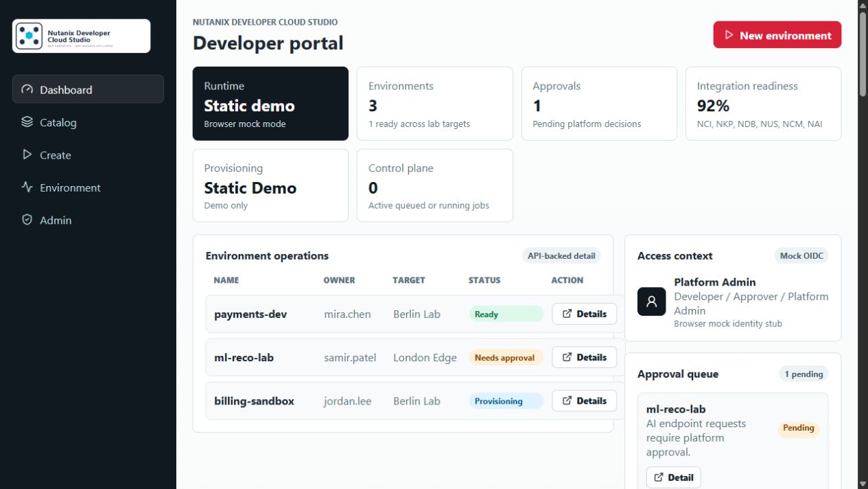Open the Dashboard menu item
The width and height of the screenshot is (868, 489).
(x=88, y=89)
